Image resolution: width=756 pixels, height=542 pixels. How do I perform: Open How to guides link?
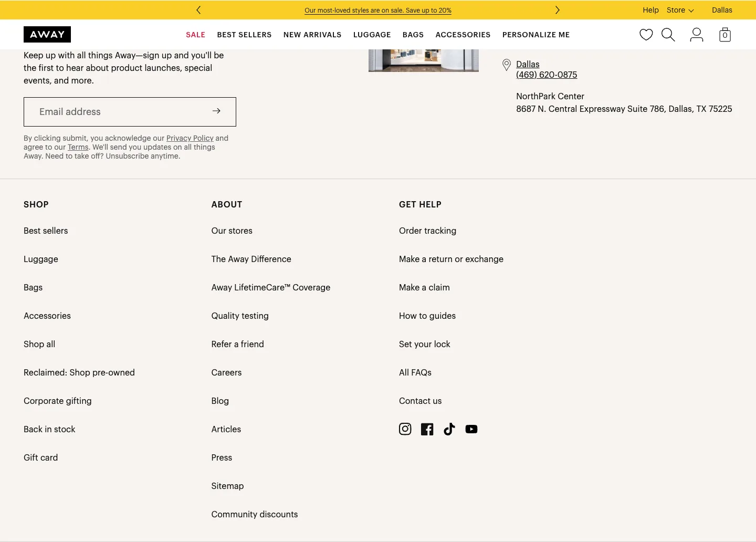(x=427, y=316)
